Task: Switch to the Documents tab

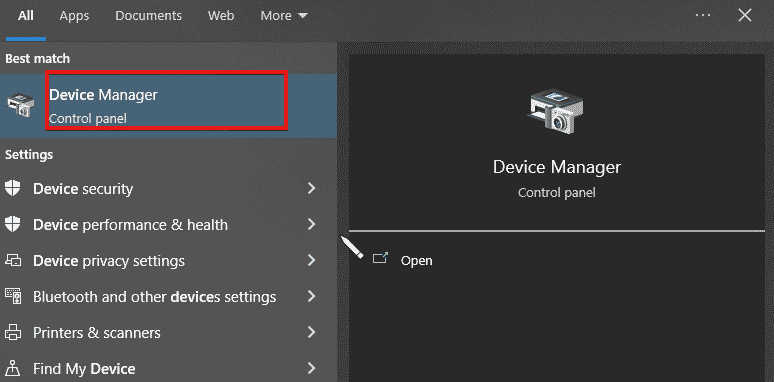Action: pyautogui.click(x=149, y=16)
